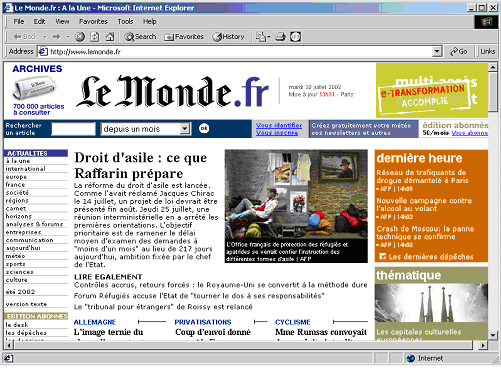Open the Back history dropdown arrow
The height and width of the screenshot is (377, 501).
pos(45,37)
